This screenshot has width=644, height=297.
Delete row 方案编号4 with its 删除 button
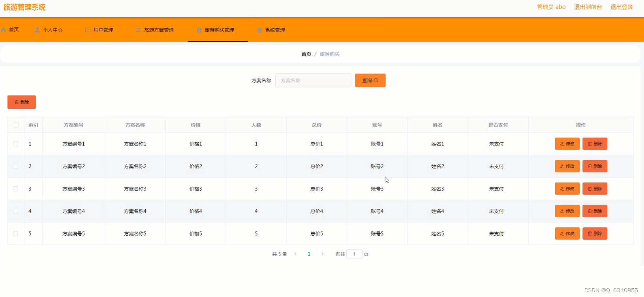pos(595,211)
